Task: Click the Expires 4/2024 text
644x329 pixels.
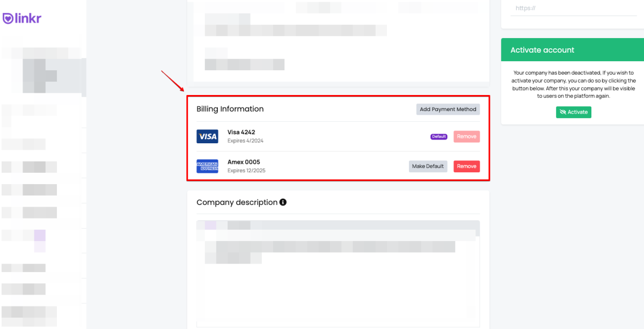Action: coord(245,141)
